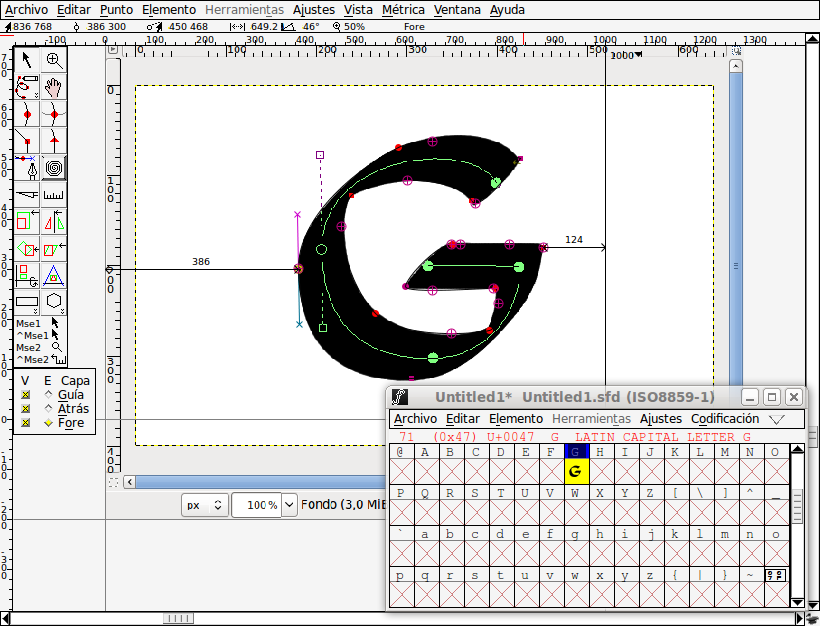Click the glyph editor scrollbar right arrow
This screenshot has width=820, height=626.
[x=798, y=619]
